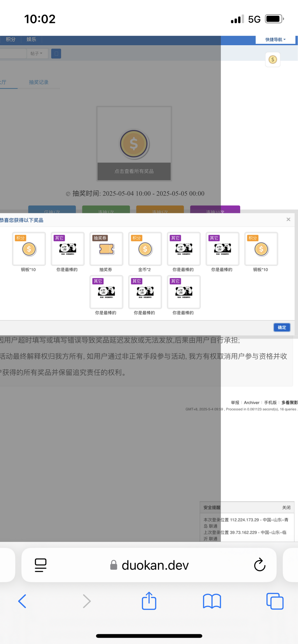Open the page reader menu icon

[41, 565]
